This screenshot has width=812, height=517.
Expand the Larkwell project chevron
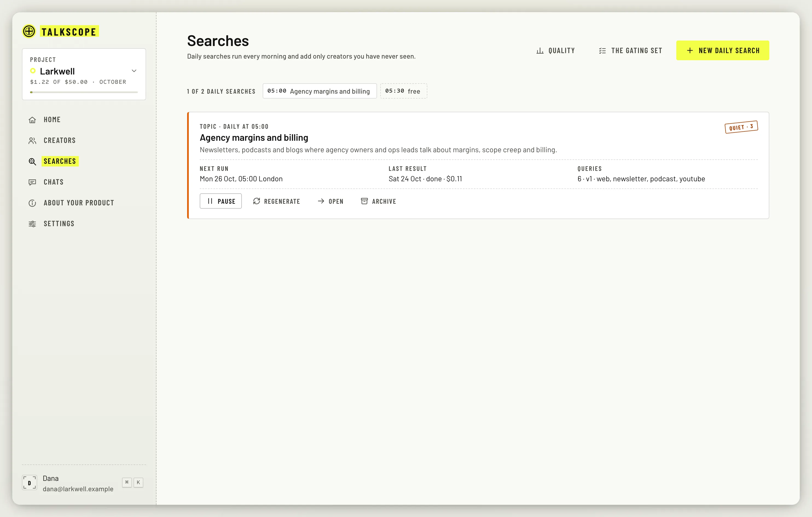(134, 71)
